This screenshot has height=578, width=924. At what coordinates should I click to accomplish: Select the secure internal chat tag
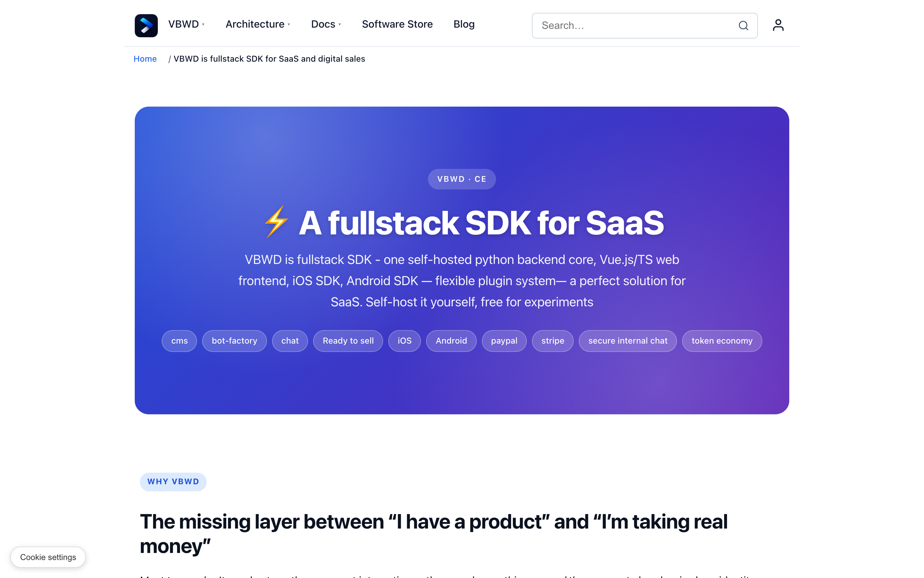(628, 341)
